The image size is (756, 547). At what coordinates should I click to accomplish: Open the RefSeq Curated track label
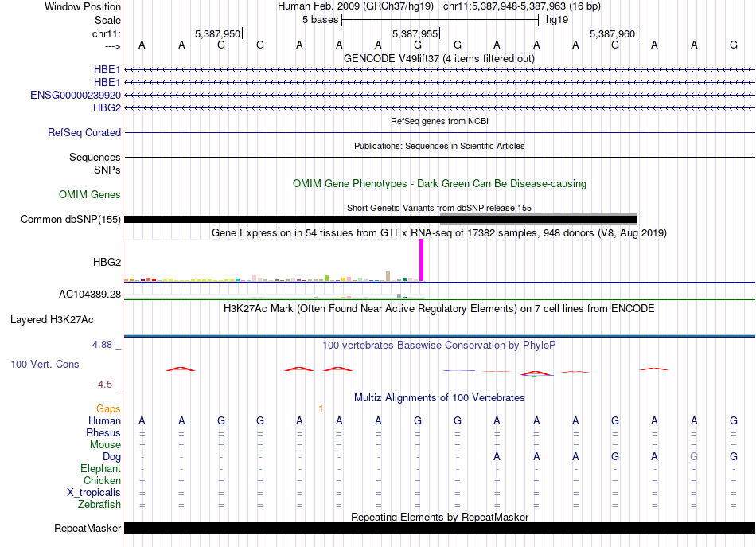pyautogui.click(x=84, y=133)
